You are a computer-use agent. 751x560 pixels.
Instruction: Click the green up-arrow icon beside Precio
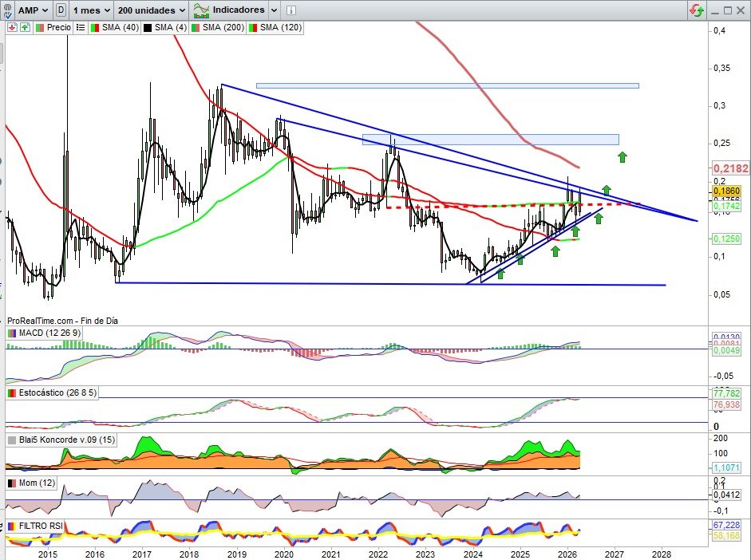pos(25,28)
